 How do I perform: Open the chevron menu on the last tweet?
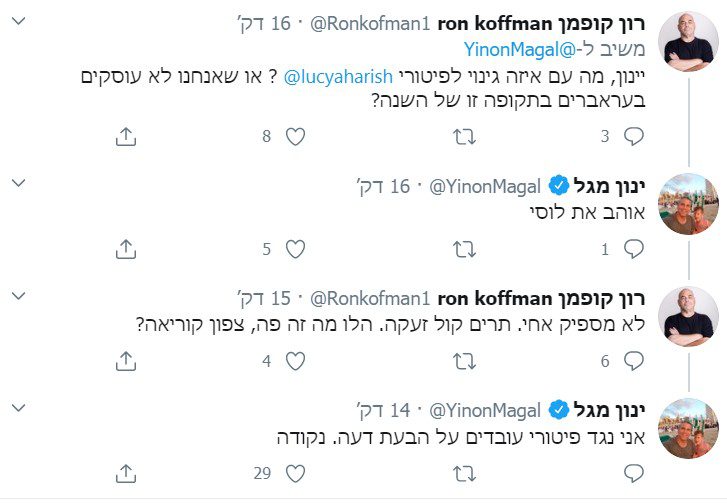coord(20,408)
